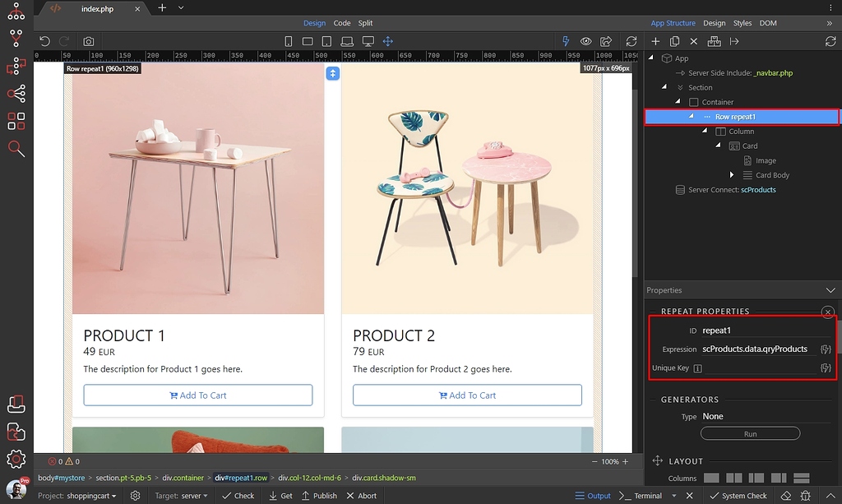Click the System Check button
Screen dimensions: 842x504
coord(738,496)
